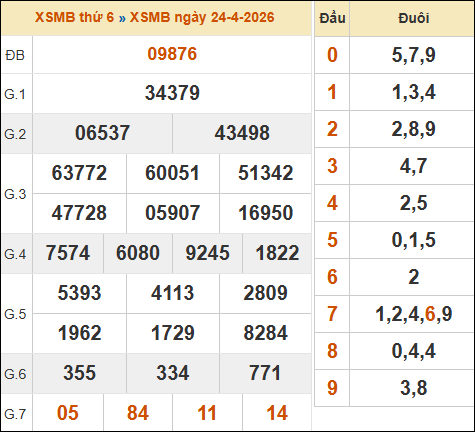Click the G.2 number 43498
The image size is (475, 432).
242,133
